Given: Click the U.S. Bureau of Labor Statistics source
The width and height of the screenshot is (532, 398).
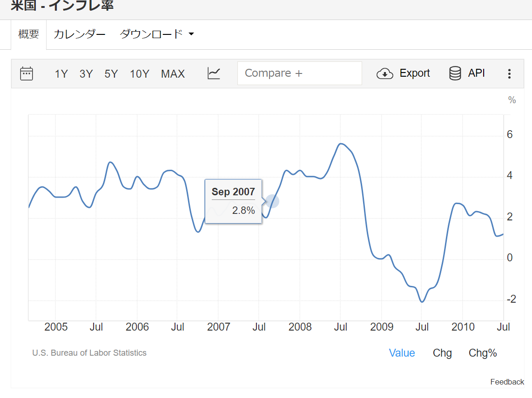Looking at the screenshot, I should click(89, 353).
